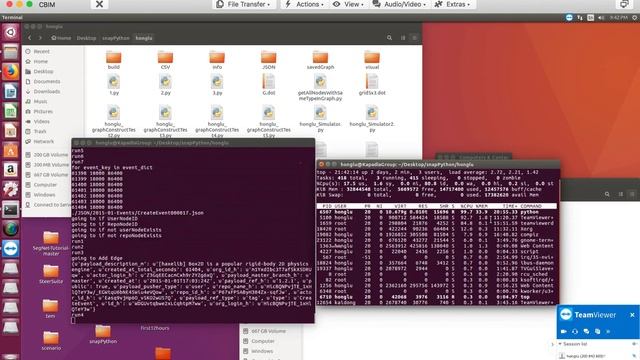Open the sound volume indicator in top panel
Viewport: 640px width, 360px height.
pos(601,18)
